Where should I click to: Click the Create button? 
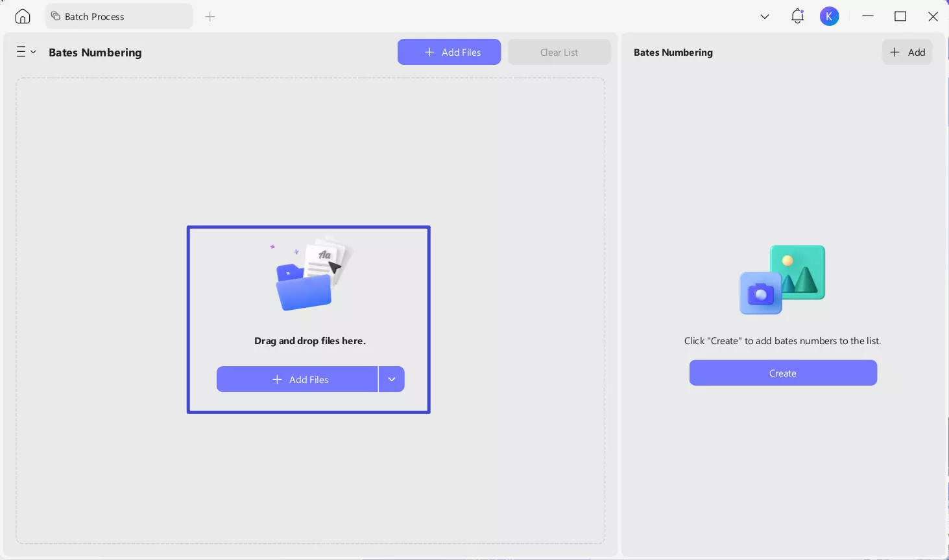(783, 373)
